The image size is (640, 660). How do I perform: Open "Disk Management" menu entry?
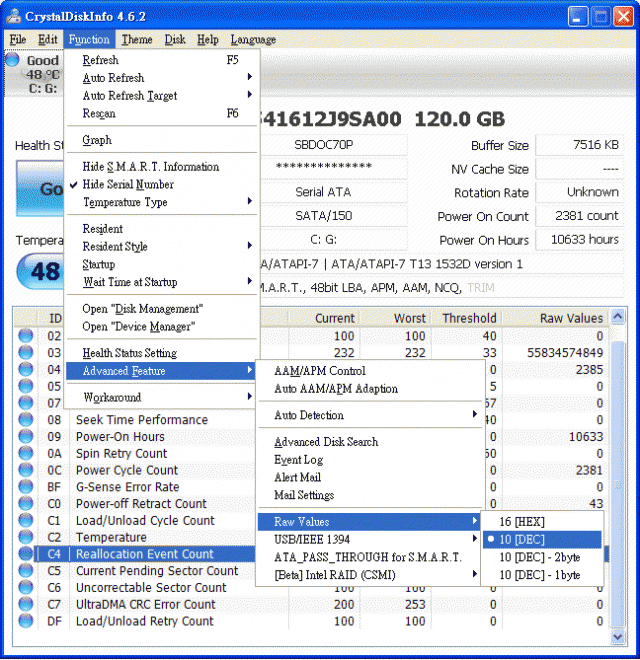tap(162, 309)
